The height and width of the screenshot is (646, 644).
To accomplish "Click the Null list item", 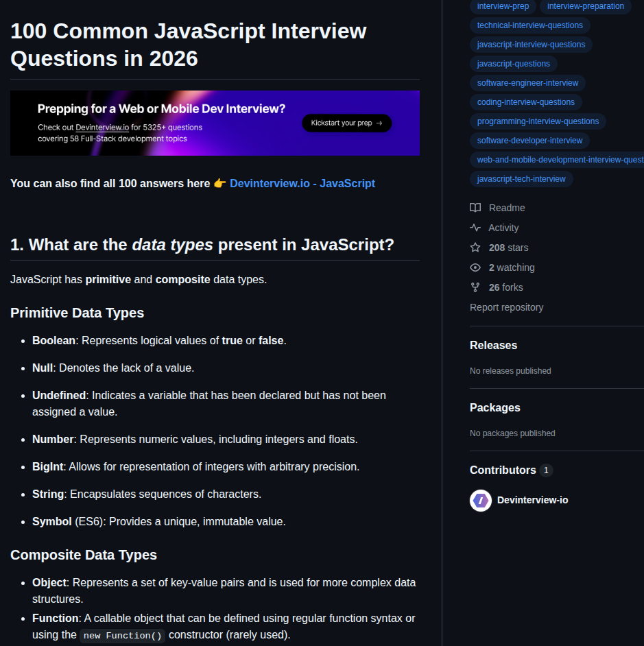I will click(x=113, y=368).
